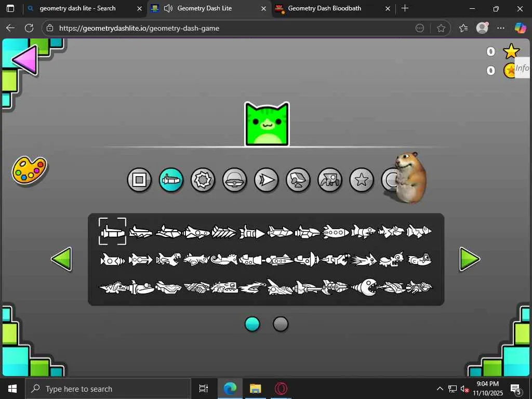This screenshot has height=399, width=532.
Task: Add this page to favorites
Action: pyautogui.click(x=441, y=28)
